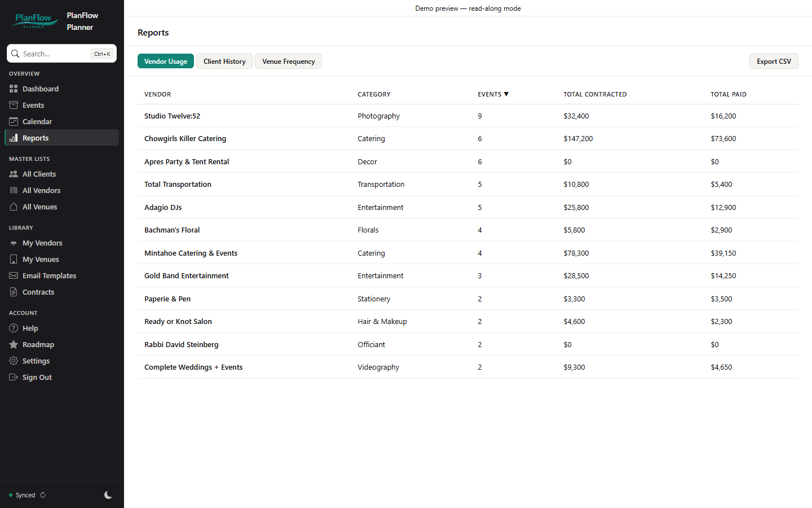Open Email Templates page
Screen dimensions: 812x508
[x=61, y=275]
